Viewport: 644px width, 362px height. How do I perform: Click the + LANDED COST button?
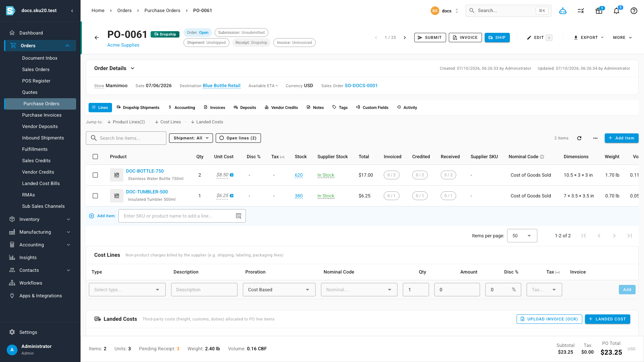click(x=607, y=319)
